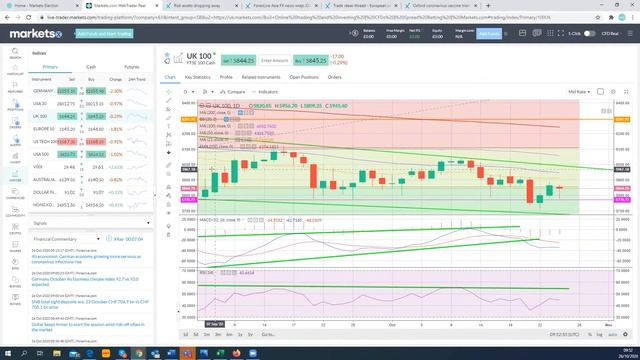Select 1y range at chart bottom
640x360 pixels.
click(x=240, y=335)
